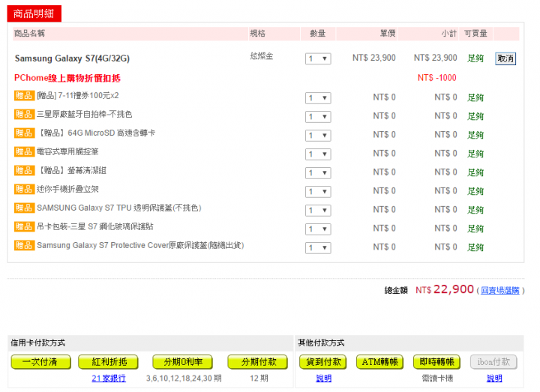The height and width of the screenshot is (392, 540).
Task: Click 贈品 badge beside 7-11禮券100元x2
Action: click(24, 95)
